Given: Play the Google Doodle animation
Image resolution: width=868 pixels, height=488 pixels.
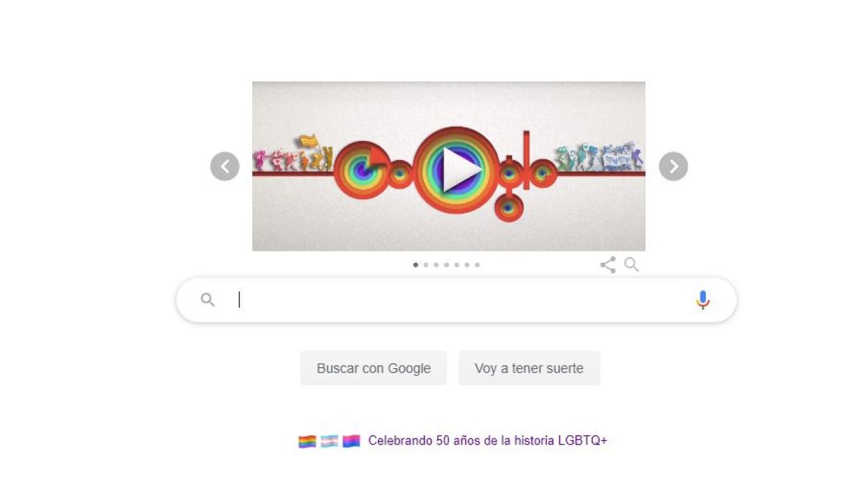Looking at the screenshot, I should pyautogui.click(x=460, y=168).
